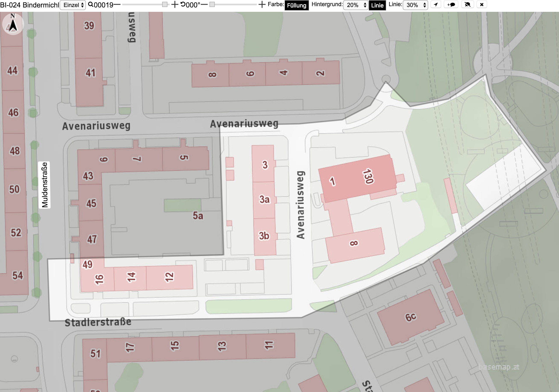Image resolution: width=559 pixels, height=392 pixels.
Task: Open the Linie 30% dropdown
Action: [x=415, y=5]
